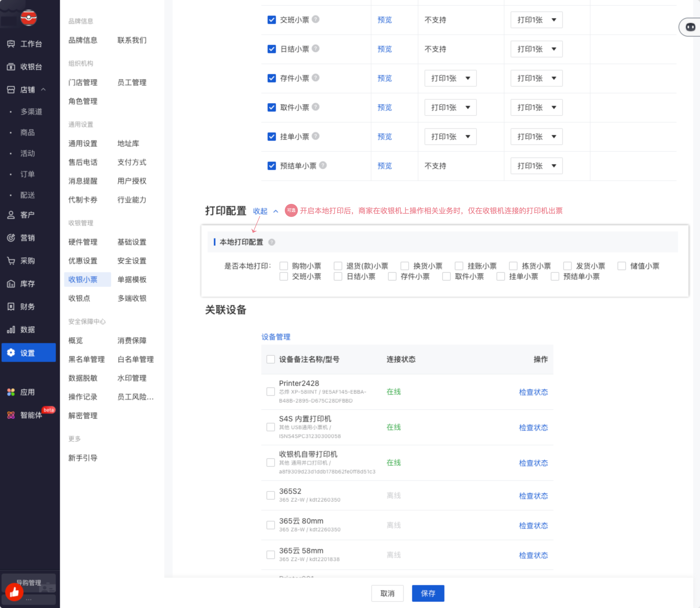
Task: Collapse the 店铺 sidebar submenu
Action: pos(44,90)
